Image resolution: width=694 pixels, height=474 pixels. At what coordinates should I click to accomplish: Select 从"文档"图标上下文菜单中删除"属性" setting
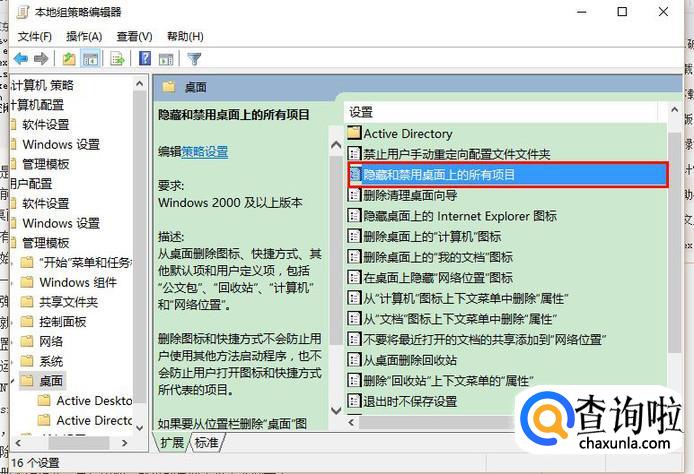(452, 319)
